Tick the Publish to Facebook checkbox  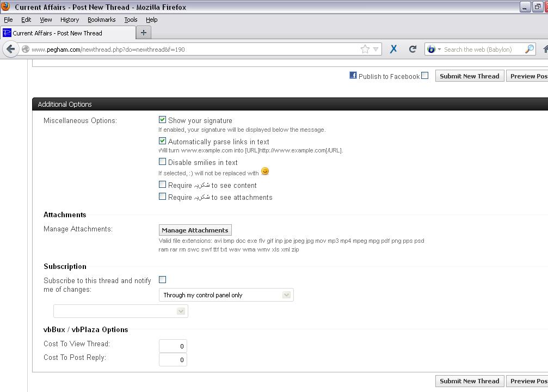[x=425, y=76]
